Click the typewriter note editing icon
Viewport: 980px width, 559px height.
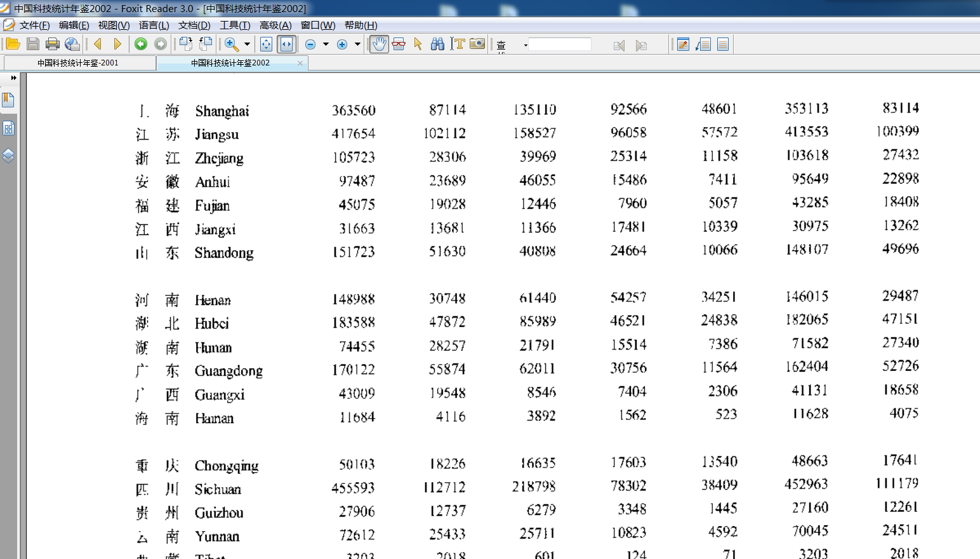click(683, 44)
